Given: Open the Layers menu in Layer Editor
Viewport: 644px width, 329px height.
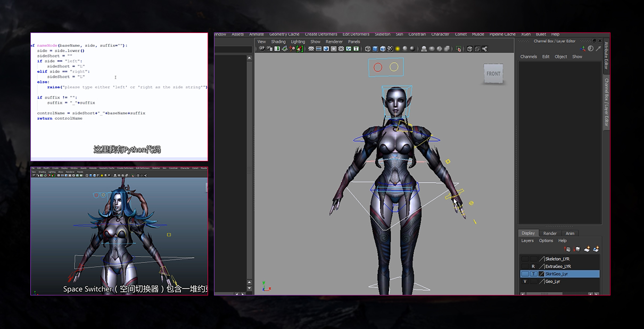Looking at the screenshot, I should point(527,241).
